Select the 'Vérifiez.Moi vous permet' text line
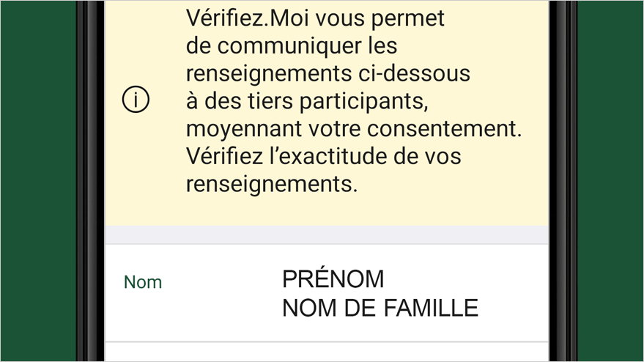644x362 pixels. (x=315, y=18)
